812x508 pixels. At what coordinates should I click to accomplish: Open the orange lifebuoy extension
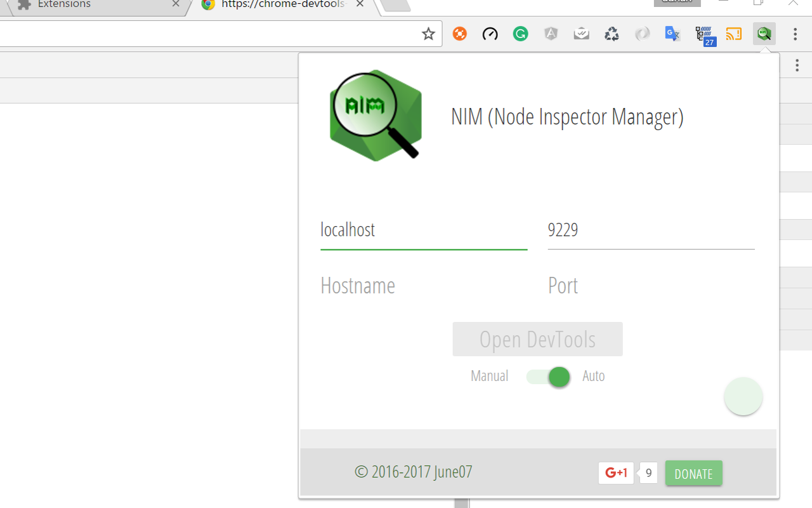pyautogui.click(x=460, y=34)
